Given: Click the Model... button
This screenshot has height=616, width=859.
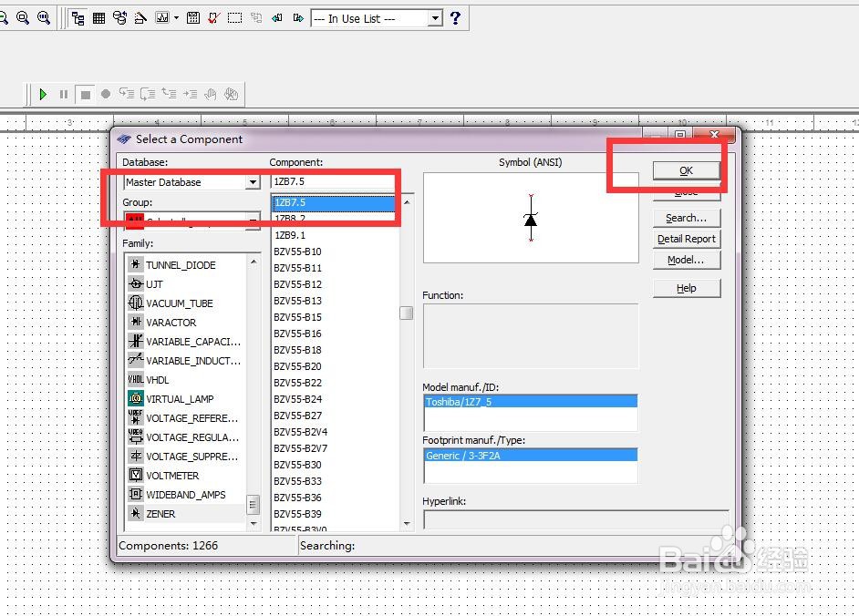Looking at the screenshot, I should click(x=686, y=260).
